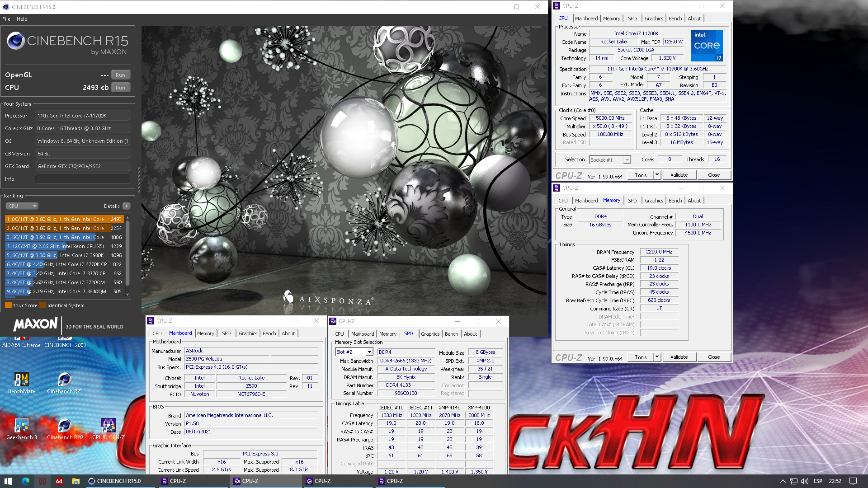868x488 pixels.
Task: Show hidden system tray icons
Action: tap(783, 481)
